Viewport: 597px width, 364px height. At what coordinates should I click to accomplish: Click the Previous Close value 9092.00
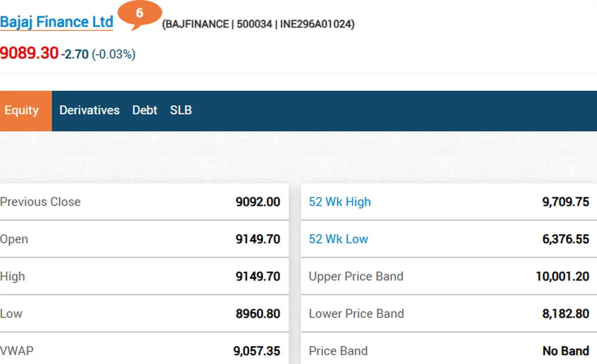coord(258,202)
